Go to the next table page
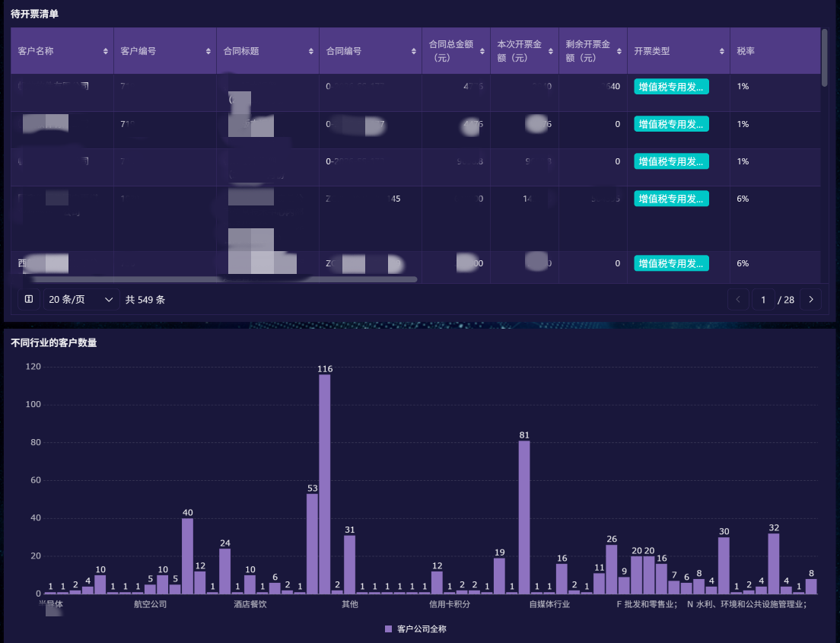The image size is (840, 643). [x=811, y=300]
